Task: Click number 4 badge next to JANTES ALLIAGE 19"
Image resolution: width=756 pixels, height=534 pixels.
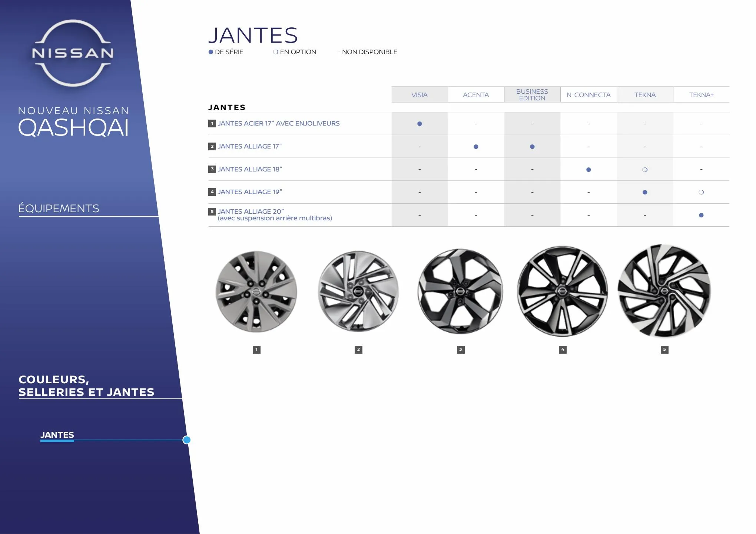Action: coord(212,192)
